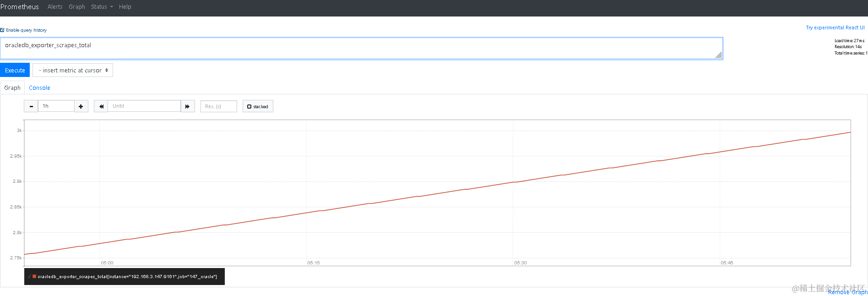The height and width of the screenshot is (296, 868).
Task: Click the 05:00 x-axis time label
Action: 107,263
